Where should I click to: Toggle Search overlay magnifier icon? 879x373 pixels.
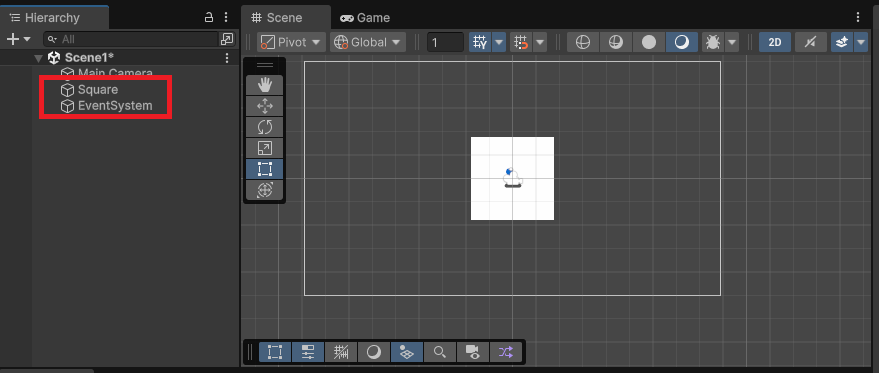coord(440,352)
